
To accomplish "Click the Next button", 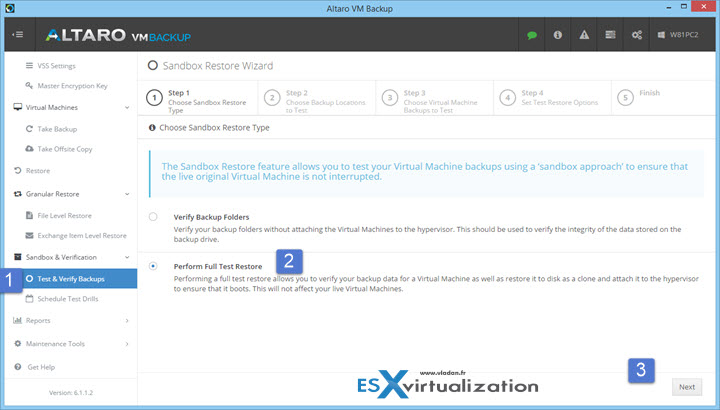I will [687, 387].
